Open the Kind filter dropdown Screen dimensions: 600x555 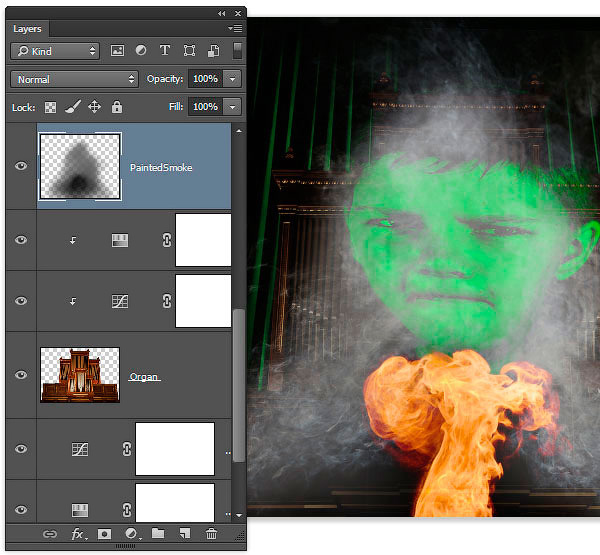click(x=55, y=51)
